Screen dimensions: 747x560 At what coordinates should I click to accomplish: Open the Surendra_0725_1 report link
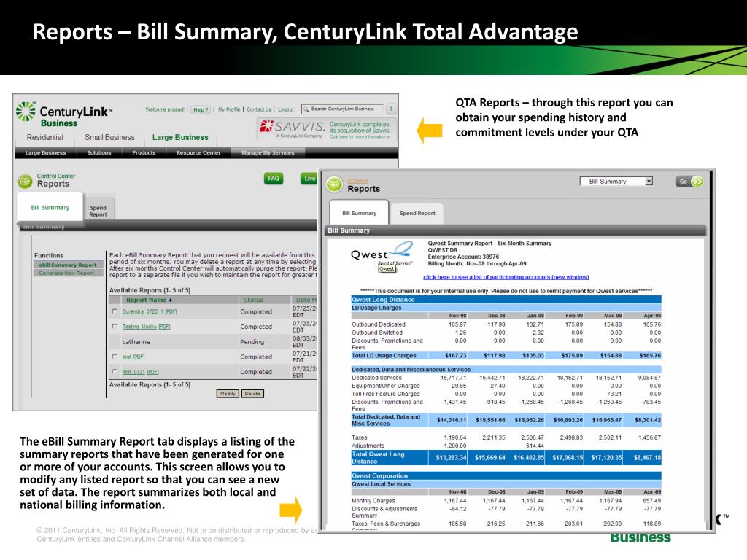coord(142,311)
